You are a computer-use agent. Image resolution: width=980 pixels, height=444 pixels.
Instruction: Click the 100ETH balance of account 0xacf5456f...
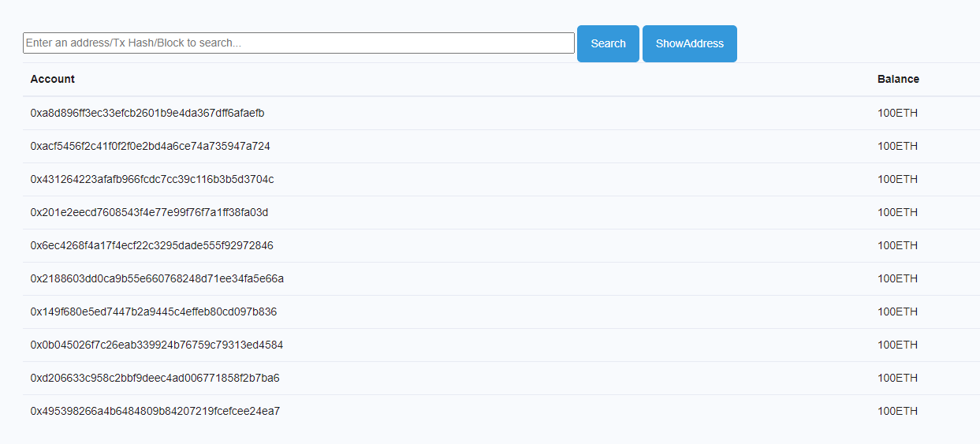pos(897,146)
